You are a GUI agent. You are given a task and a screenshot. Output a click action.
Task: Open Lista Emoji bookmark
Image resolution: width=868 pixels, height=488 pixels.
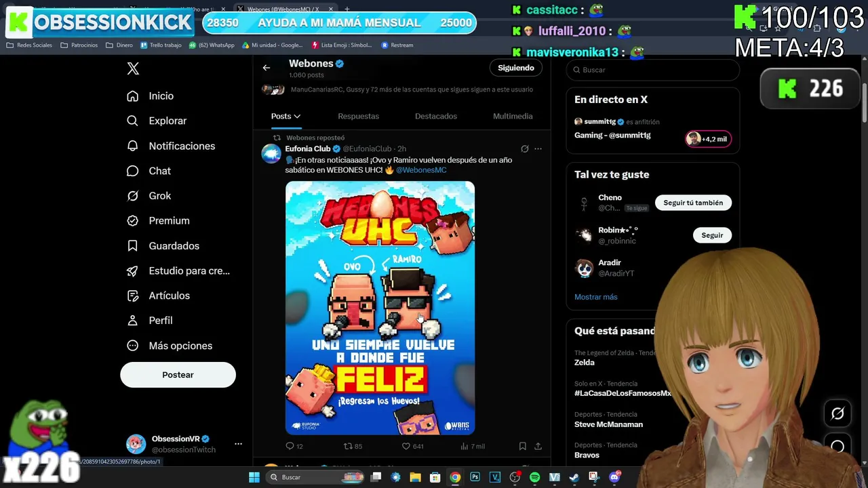tap(342, 45)
